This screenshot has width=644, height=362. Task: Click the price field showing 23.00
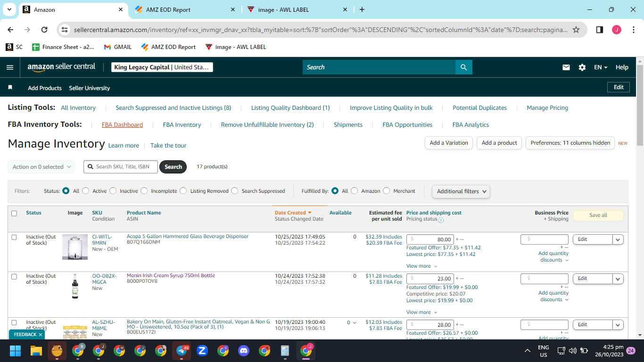click(x=430, y=279)
